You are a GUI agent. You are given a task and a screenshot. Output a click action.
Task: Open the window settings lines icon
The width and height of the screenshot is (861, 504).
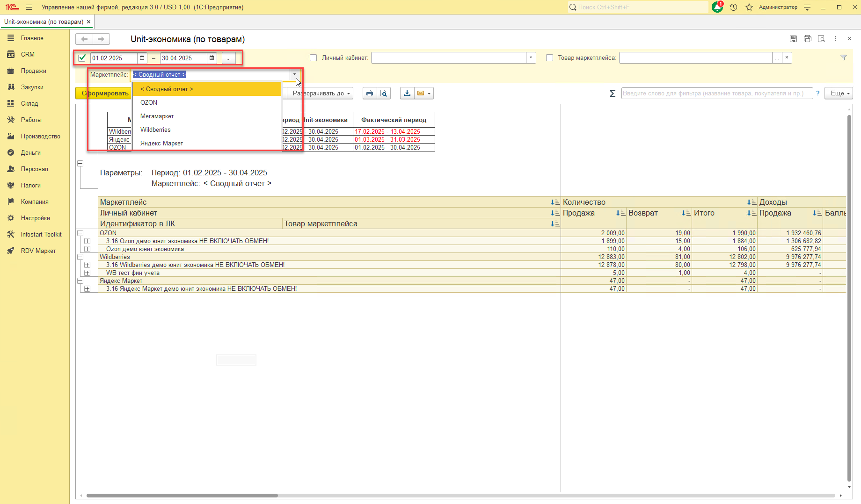(807, 7)
